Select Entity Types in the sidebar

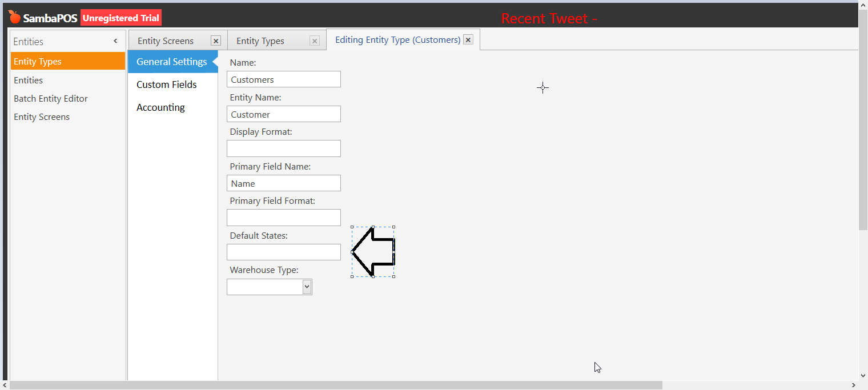click(x=68, y=61)
